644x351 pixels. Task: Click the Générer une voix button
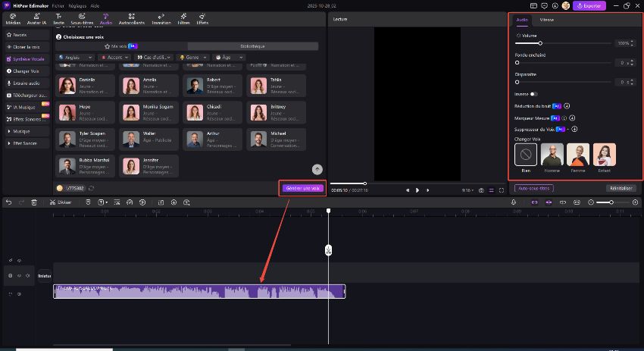click(302, 188)
